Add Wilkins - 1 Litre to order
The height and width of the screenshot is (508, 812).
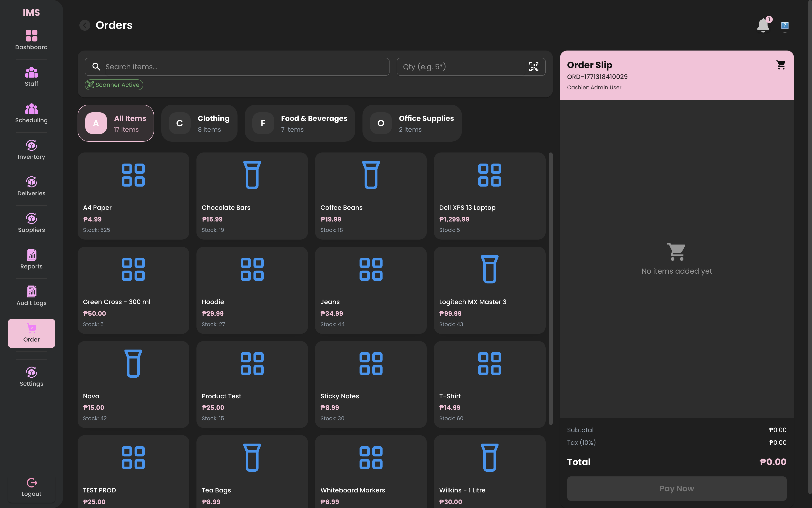(489, 472)
